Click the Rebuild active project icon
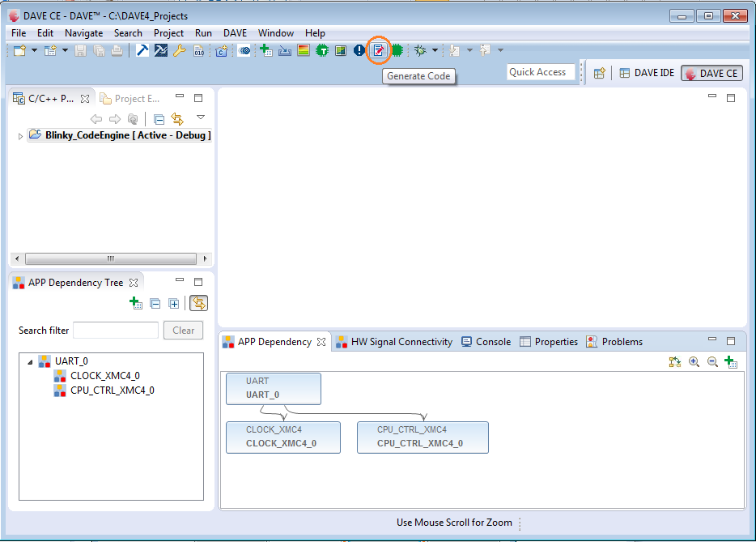Viewport: 756px width, 542px height. pos(160,50)
